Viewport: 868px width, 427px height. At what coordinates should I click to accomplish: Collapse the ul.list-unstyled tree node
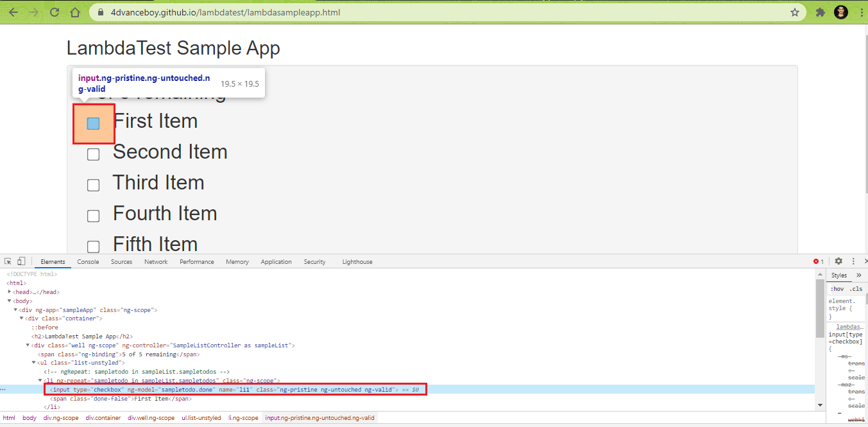pos(33,362)
